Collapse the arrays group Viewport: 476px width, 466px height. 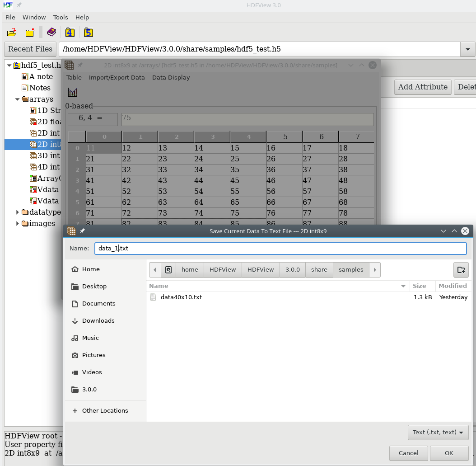pos(17,99)
